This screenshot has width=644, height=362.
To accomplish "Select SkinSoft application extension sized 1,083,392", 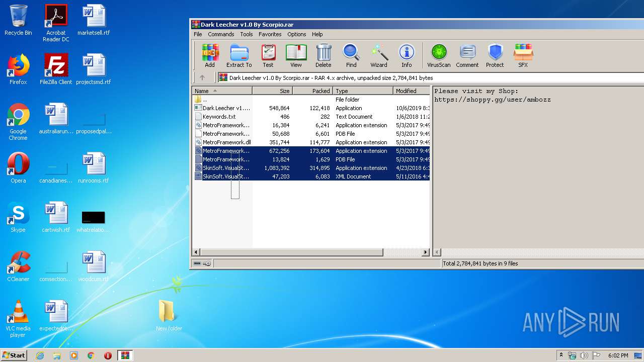I will (311, 168).
